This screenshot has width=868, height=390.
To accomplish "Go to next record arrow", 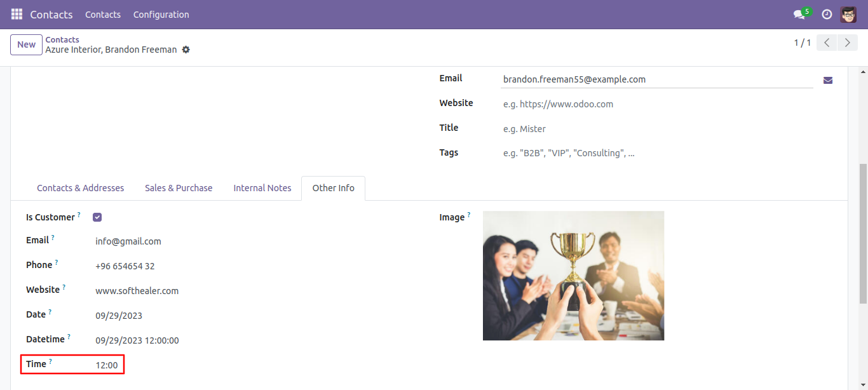I will click(x=848, y=43).
